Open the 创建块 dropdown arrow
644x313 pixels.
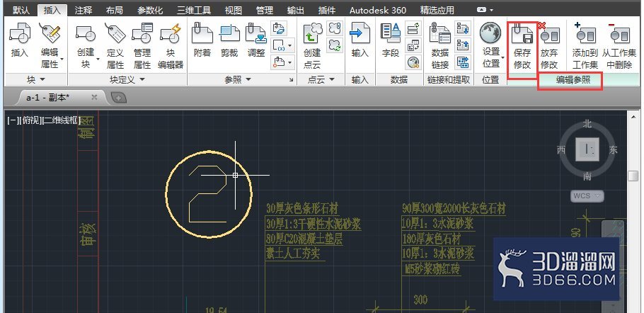point(98,59)
